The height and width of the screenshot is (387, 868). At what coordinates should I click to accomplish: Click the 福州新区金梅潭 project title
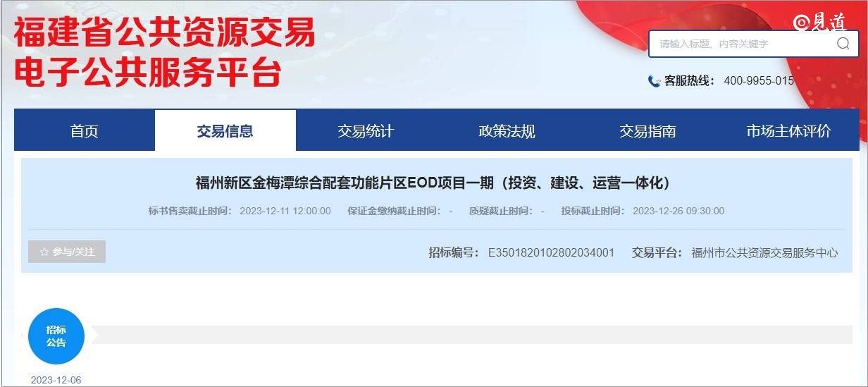click(433, 183)
